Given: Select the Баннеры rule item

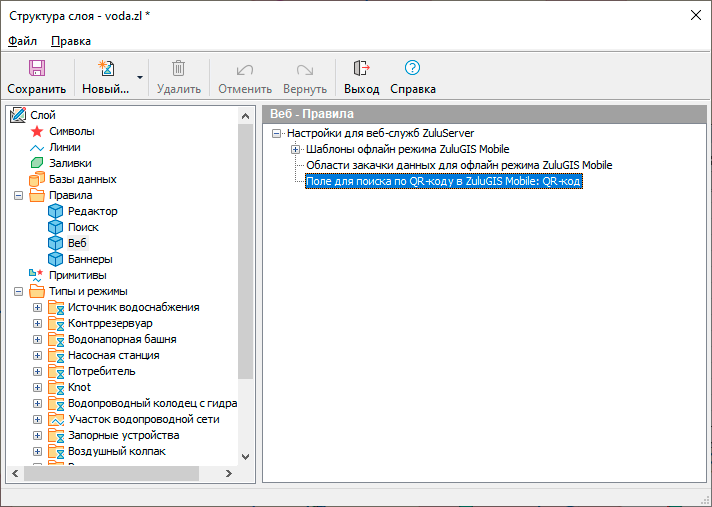Looking at the screenshot, I should coord(89,259).
